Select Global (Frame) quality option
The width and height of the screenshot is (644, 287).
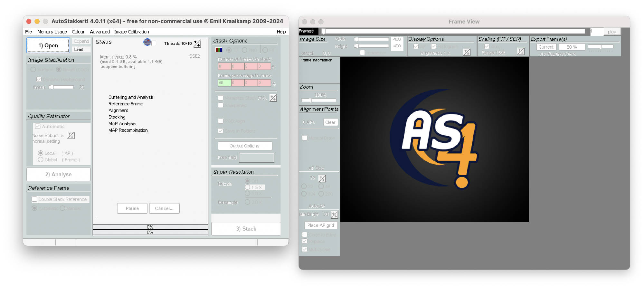41,160
